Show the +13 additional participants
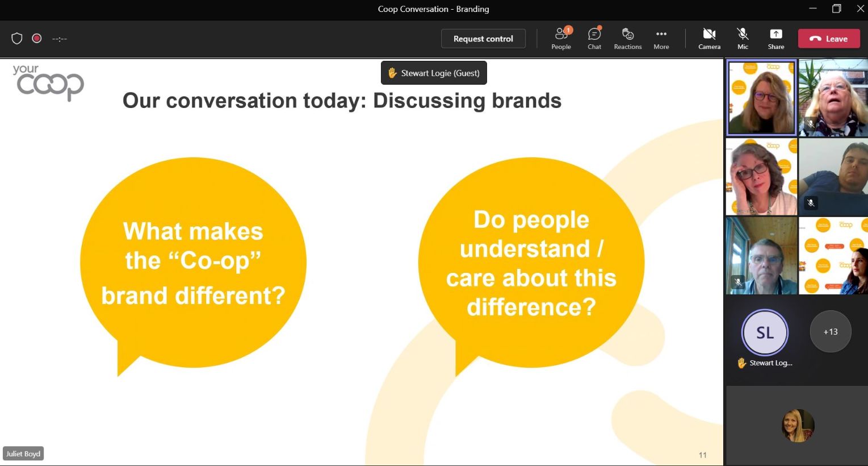This screenshot has height=466, width=868. 831,332
